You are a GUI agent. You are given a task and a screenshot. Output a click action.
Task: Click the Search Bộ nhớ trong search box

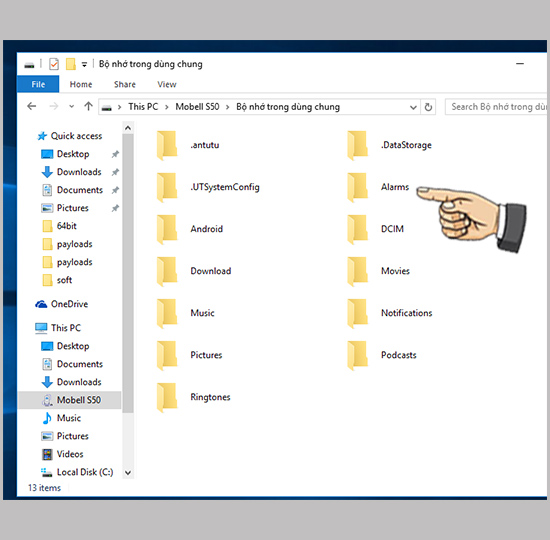coord(496,107)
